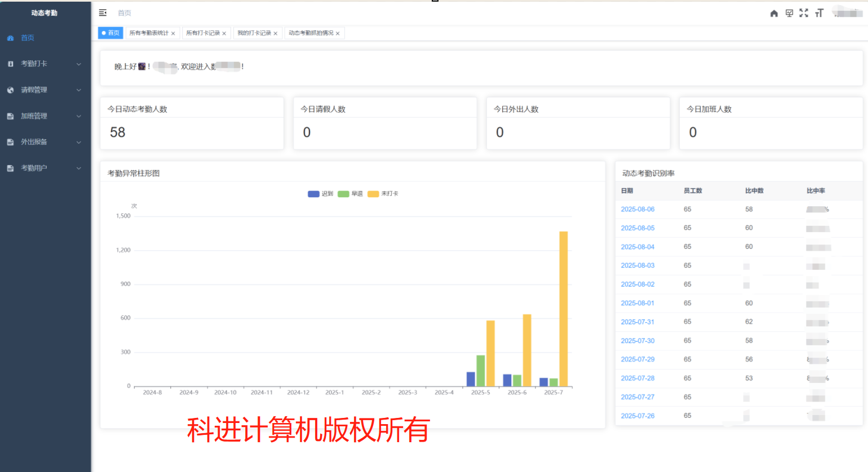Open date link 2025-07-29
Viewport: 868px width, 472px height.
637,359
